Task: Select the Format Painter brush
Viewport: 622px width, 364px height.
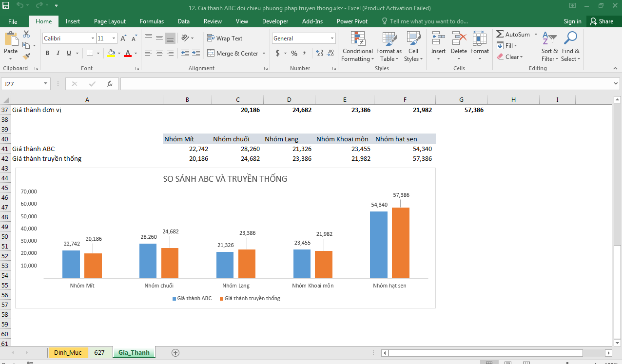Action: (26, 57)
